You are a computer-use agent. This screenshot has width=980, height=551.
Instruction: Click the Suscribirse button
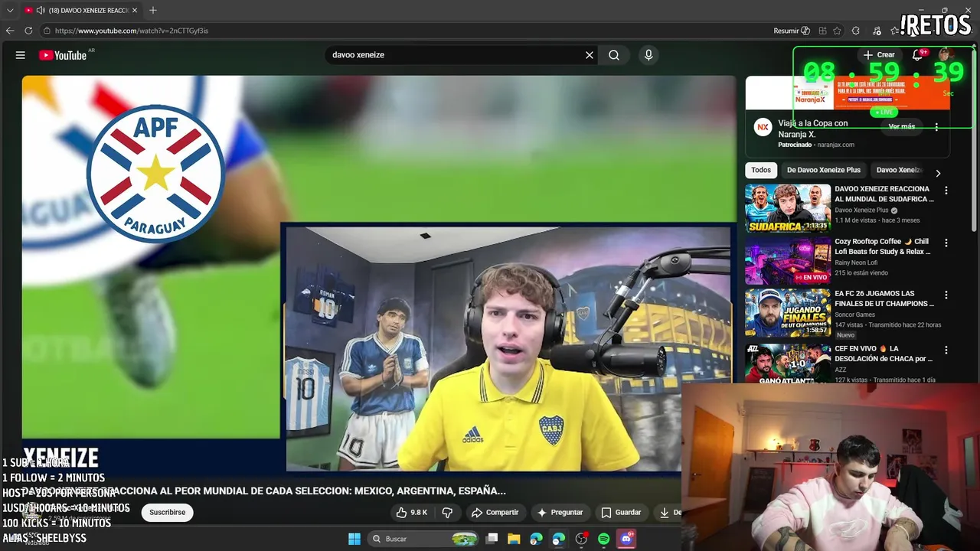coord(167,512)
